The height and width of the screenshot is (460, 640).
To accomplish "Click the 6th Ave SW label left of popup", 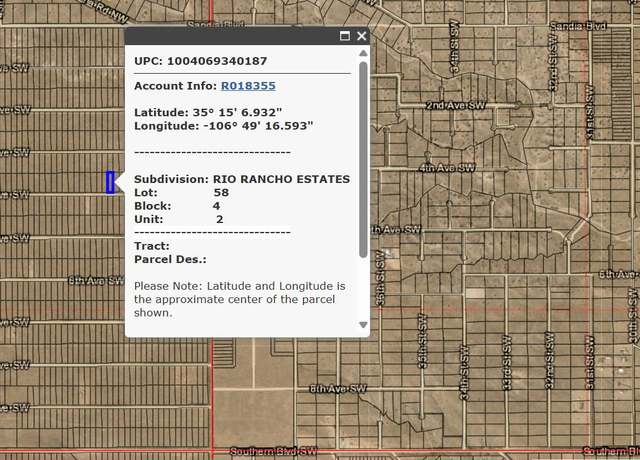I will 96,280.
